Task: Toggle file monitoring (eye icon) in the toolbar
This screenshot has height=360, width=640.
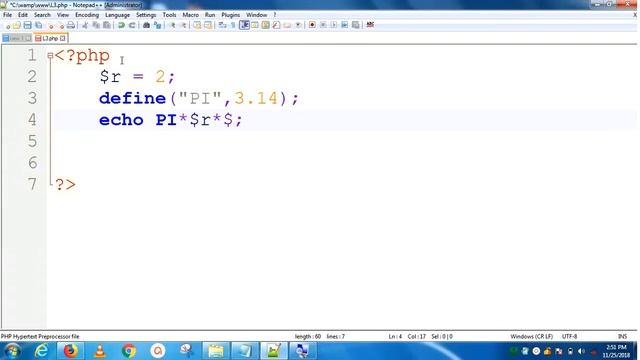Action: click(x=298, y=25)
